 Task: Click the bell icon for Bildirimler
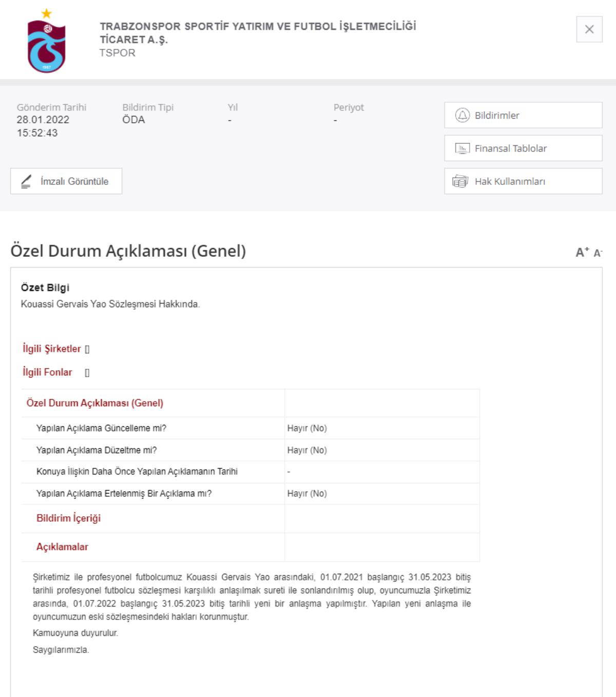point(462,115)
